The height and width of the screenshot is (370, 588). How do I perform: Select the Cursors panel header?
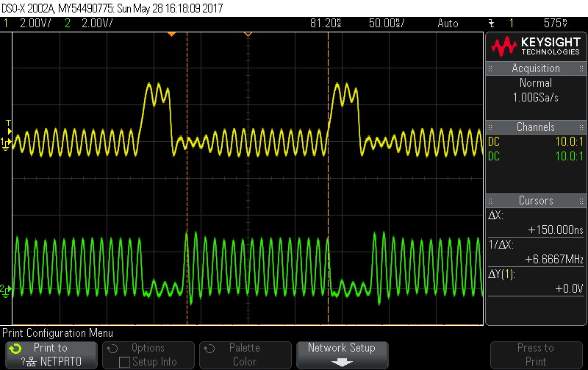(536, 200)
